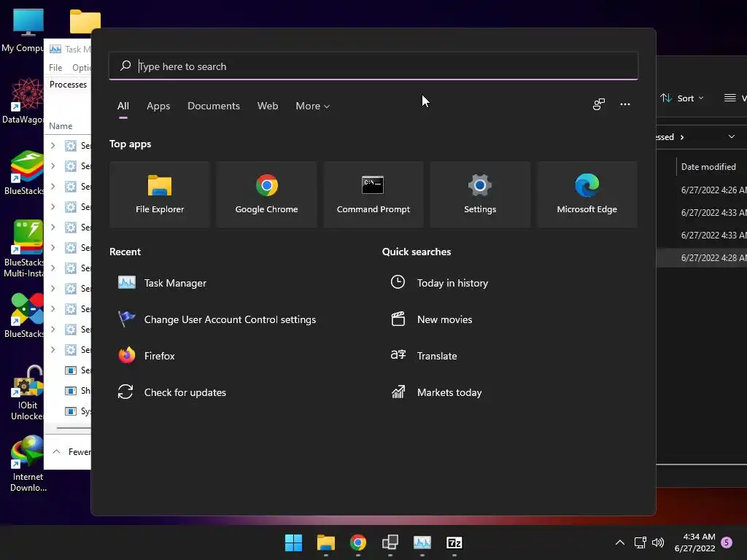Image resolution: width=747 pixels, height=560 pixels.
Task: Switch to Task Manager on taskbar
Action: tap(422, 542)
